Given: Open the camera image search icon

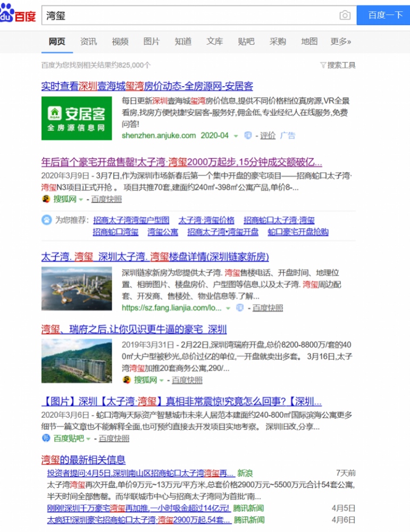Looking at the screenshot, I should point(345,15).
